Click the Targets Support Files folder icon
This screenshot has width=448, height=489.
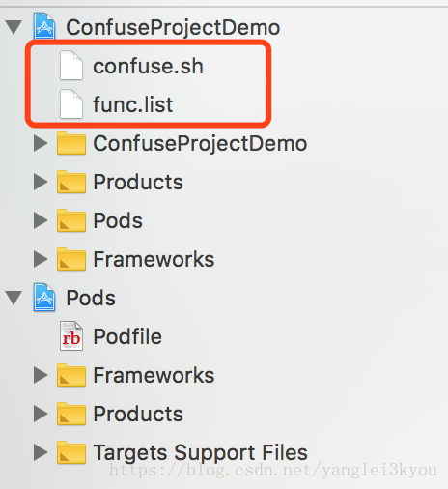coord(71,452)
